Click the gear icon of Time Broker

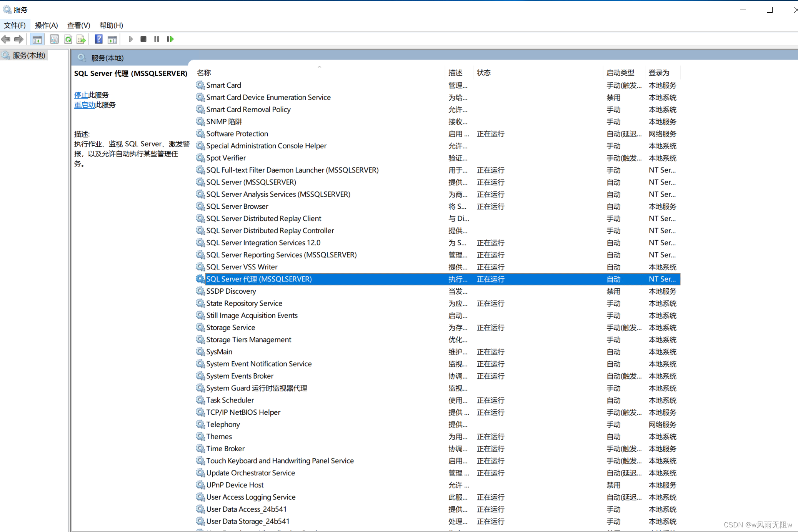200,449
